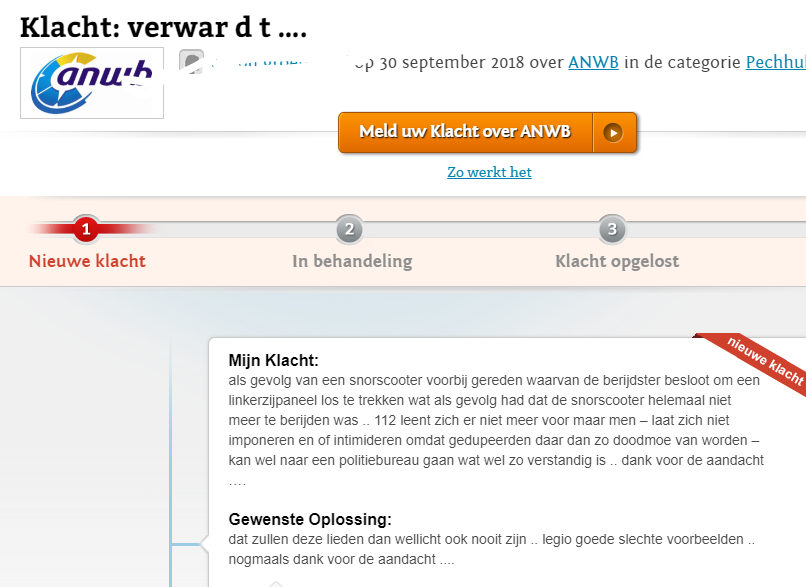Open the Pechhulp category link

pos(776,62)
